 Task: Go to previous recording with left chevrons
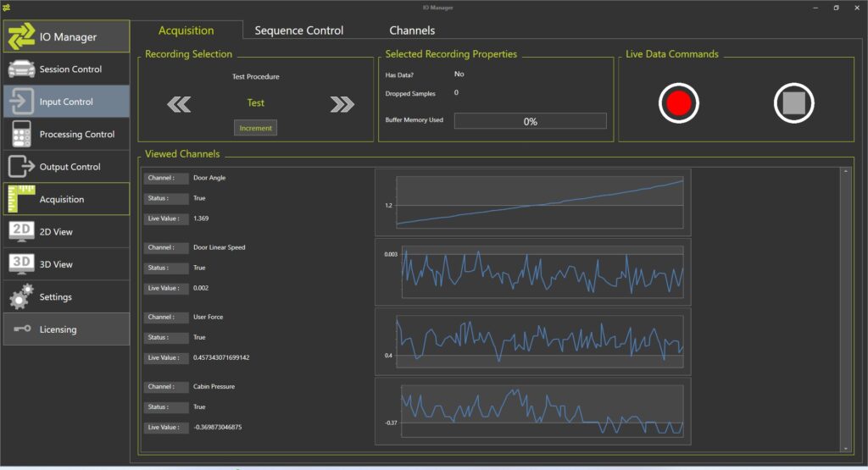179,104
